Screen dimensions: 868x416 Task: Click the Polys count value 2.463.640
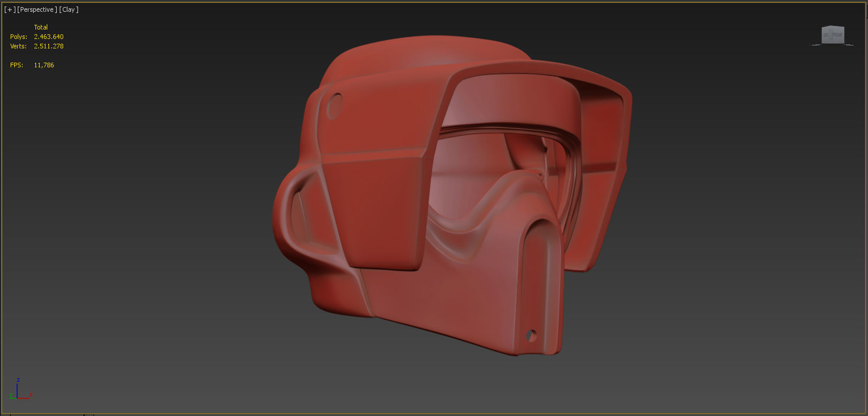click(x=48, y=37)
